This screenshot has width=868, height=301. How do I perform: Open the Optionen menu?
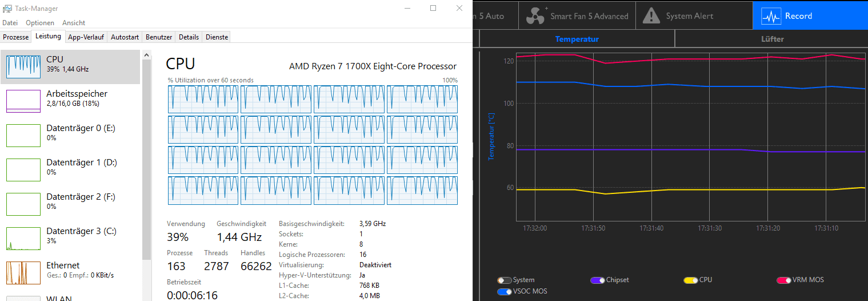pos(40,23)
